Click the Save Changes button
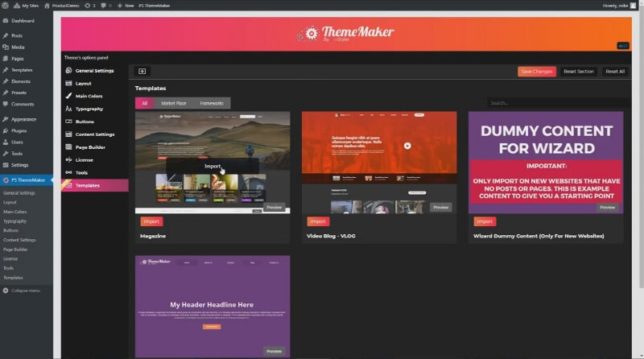This screenshot has width=644, height=359. pos(537,72)
